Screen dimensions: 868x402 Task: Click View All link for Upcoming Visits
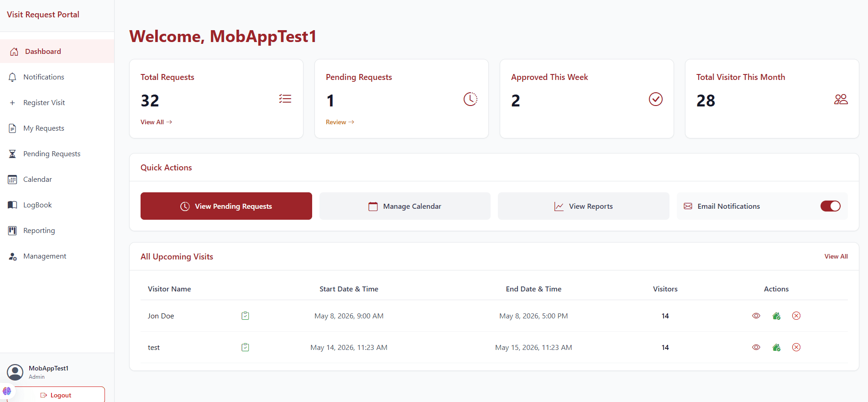pos(836,256)
